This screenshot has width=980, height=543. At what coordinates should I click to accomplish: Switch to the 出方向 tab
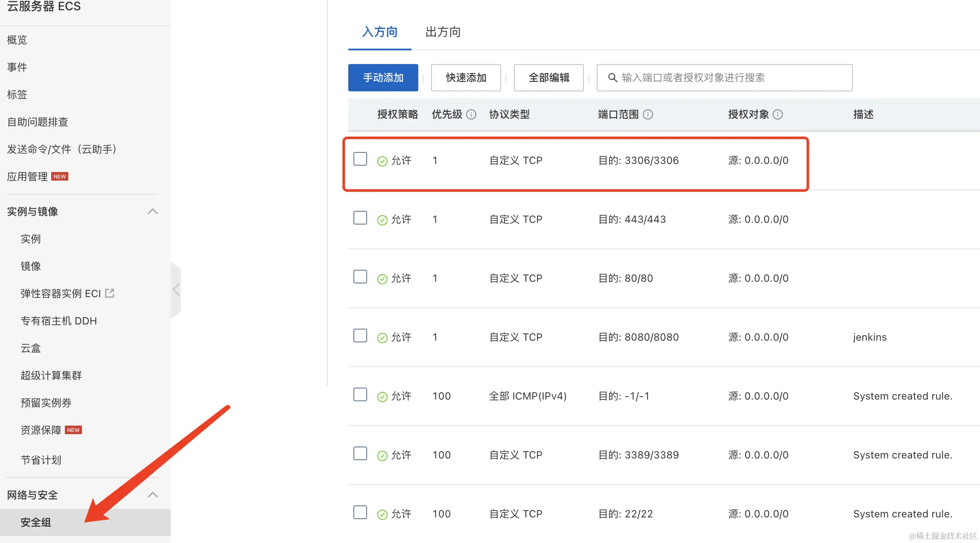coord(443,32)
